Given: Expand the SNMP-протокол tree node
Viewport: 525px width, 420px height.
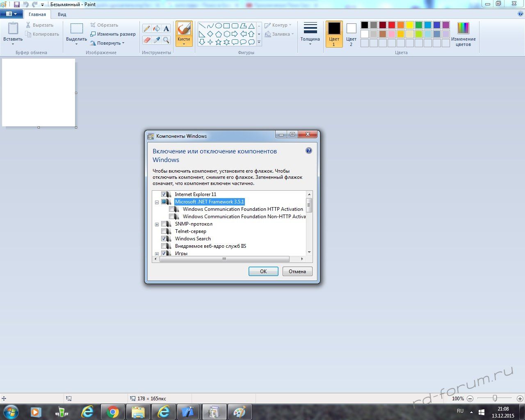Looking at the screenshot, I should click(x=157, y=224).
